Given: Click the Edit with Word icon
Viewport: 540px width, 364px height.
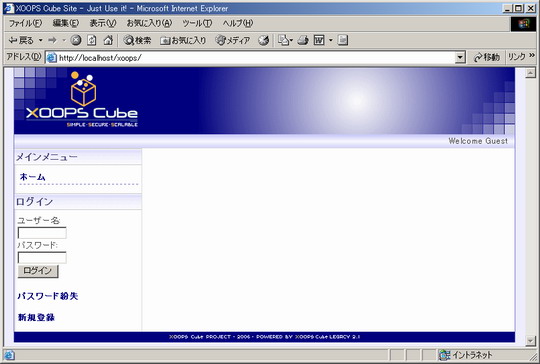Looking at the screenshot, I should tap(319, 41).
